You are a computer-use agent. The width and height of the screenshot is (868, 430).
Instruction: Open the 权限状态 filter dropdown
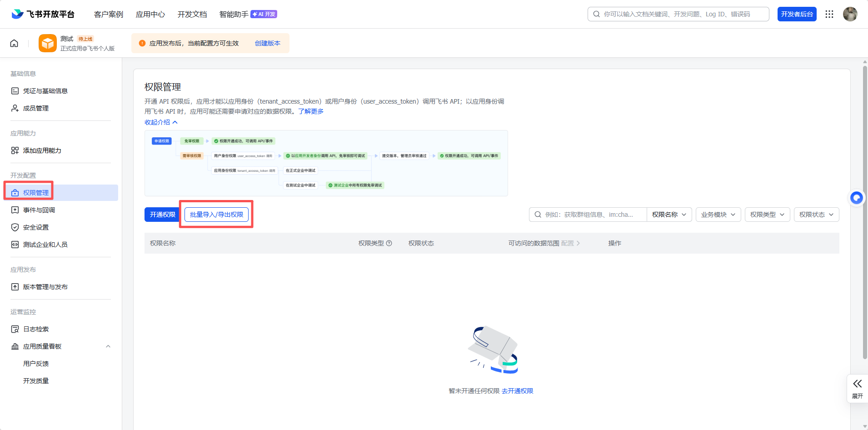(x=816, y=215)
